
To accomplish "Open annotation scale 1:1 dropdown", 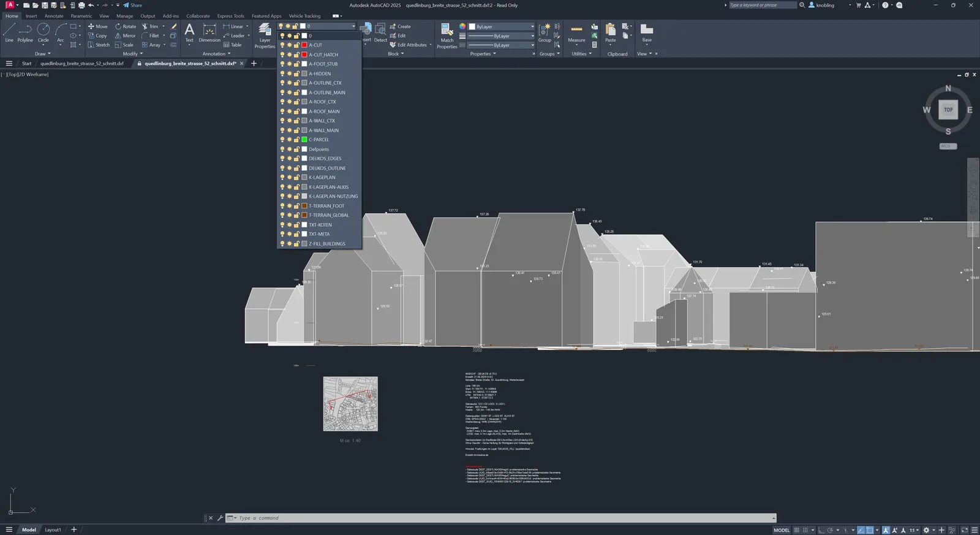I will (x=914, y=530).
